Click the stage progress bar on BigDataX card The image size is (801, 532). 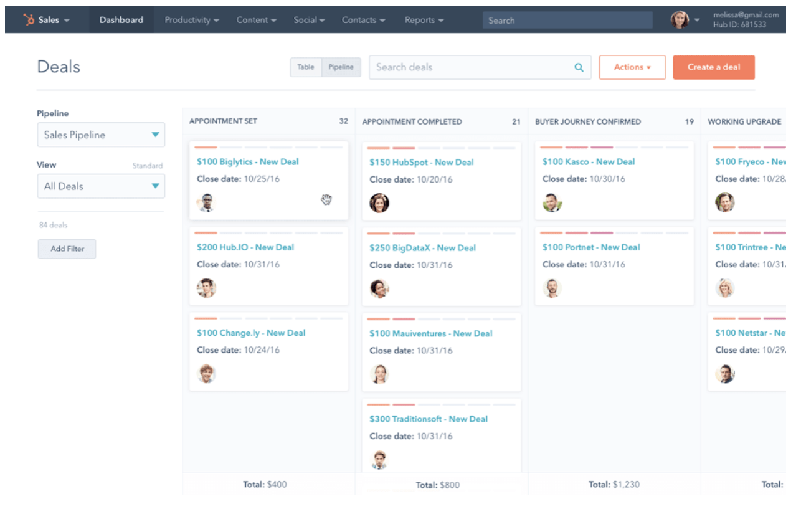(x=442, y=234)
